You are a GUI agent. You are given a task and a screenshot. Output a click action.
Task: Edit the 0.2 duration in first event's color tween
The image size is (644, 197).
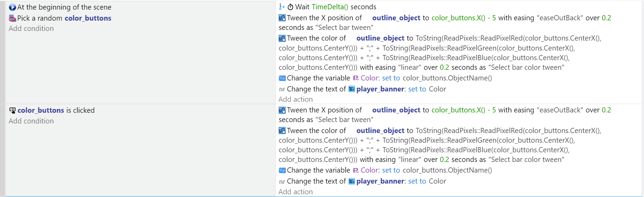coord(444,67)
